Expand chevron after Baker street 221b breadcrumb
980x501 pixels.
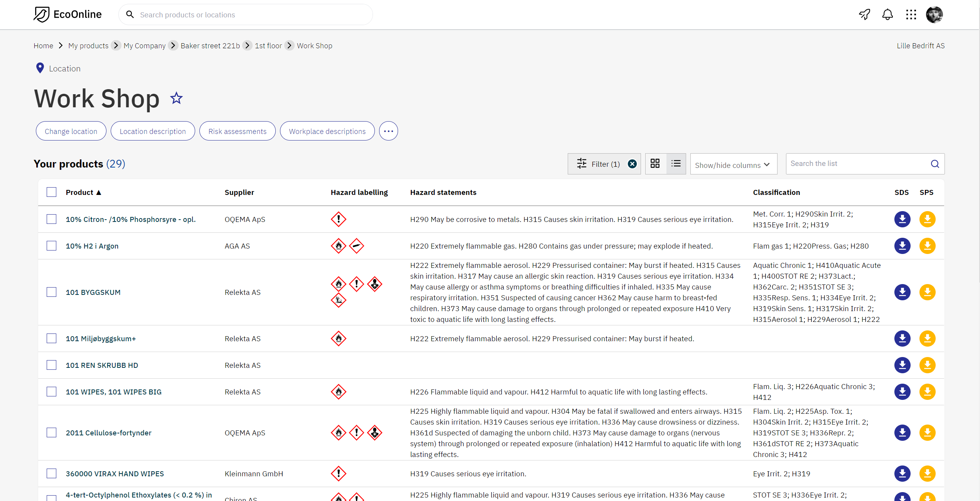[x=247, y=46]
